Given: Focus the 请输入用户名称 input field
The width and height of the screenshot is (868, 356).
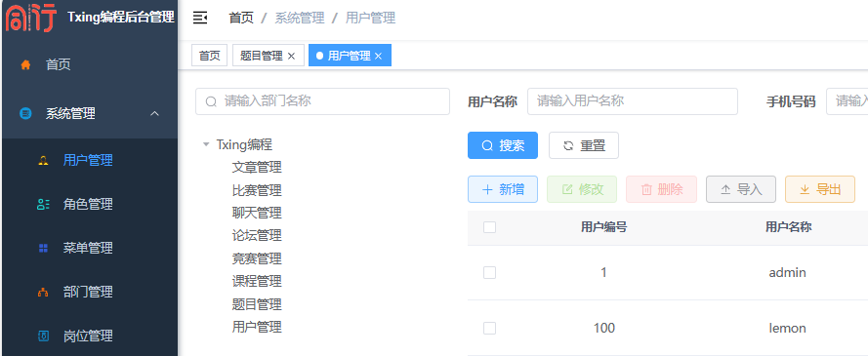Looking at the screenshot, I should click(x=632, y=101).
